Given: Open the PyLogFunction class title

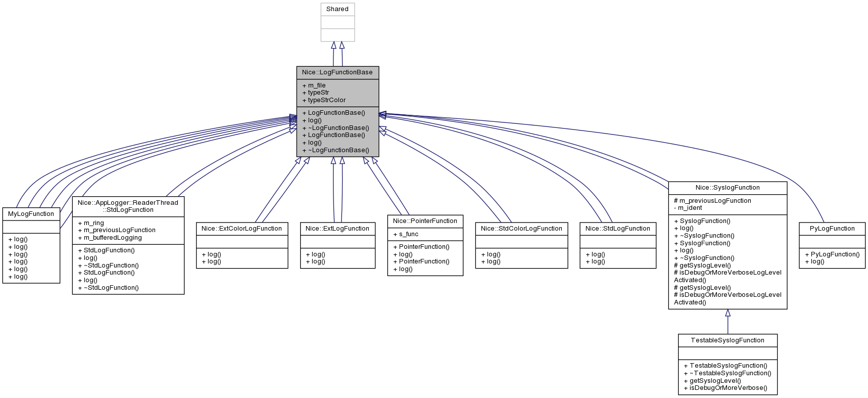Looking at the screenshot, I should [832, 229].
